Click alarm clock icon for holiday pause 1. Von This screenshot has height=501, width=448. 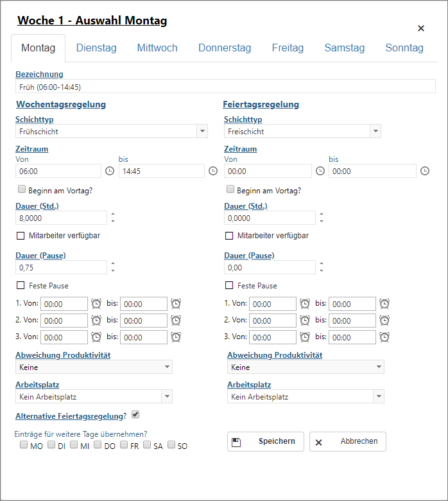pos(305,304)
